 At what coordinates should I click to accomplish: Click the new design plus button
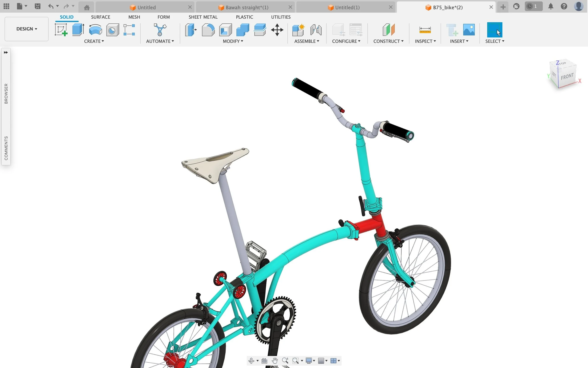click(x=503, y=7)
